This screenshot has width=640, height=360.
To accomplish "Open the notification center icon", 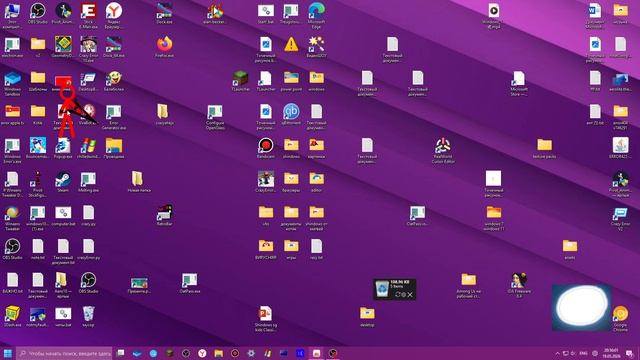I will [x=630, y=353].
